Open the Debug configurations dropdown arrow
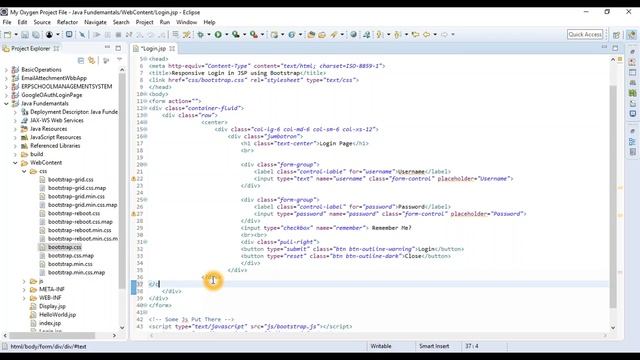This screenshot has width=640, height=360. (209, 35)
